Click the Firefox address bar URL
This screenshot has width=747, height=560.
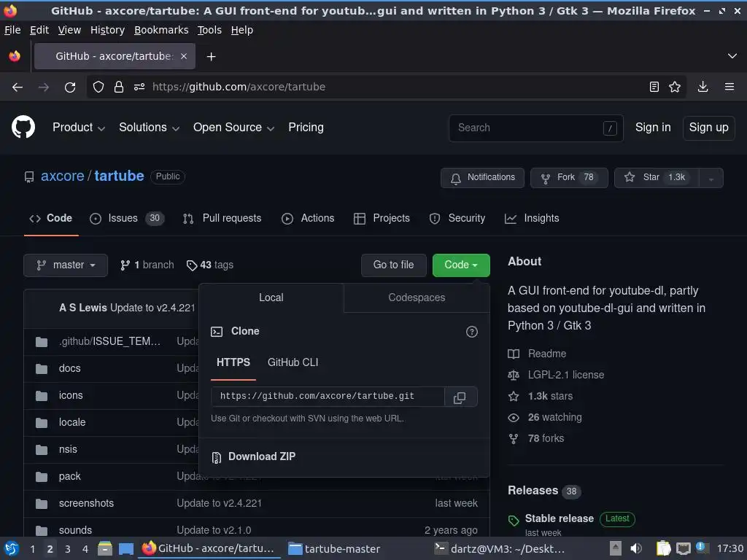[x=239, y=87]
